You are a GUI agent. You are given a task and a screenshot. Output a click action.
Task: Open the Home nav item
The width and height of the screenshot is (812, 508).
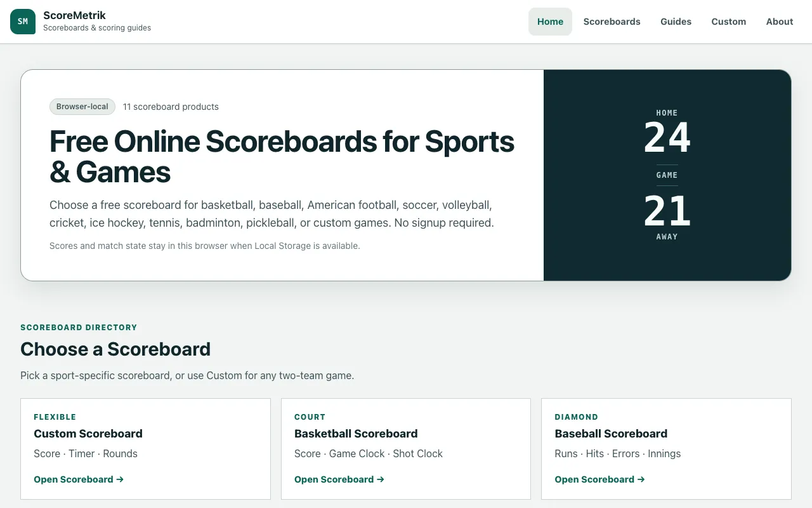tap(550, 22)
